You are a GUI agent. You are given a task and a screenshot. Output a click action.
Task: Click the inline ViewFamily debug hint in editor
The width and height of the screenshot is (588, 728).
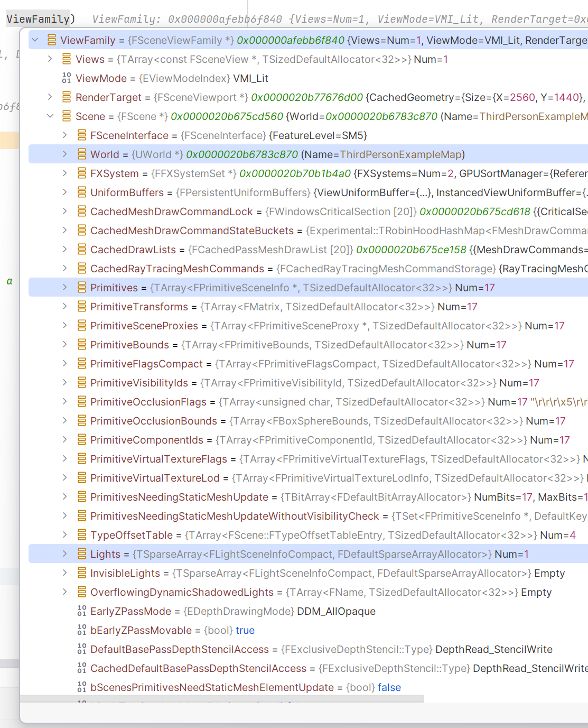[340, 19]
